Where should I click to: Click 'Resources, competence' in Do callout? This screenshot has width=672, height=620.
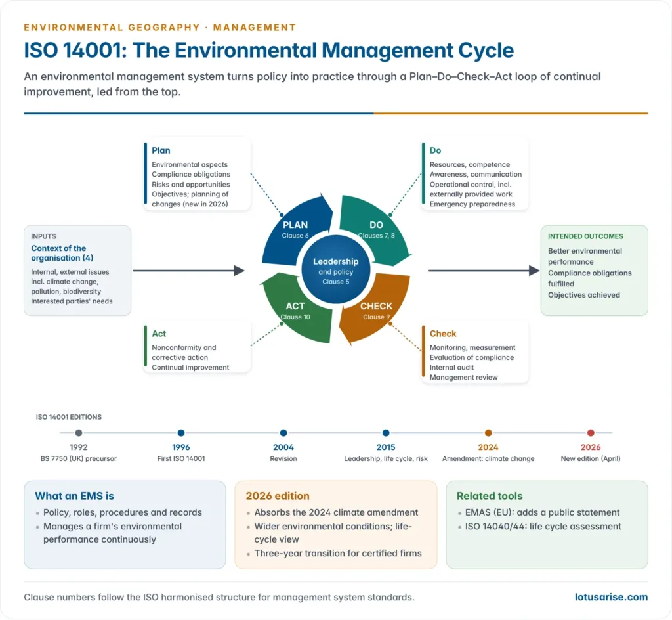[470, 165]
